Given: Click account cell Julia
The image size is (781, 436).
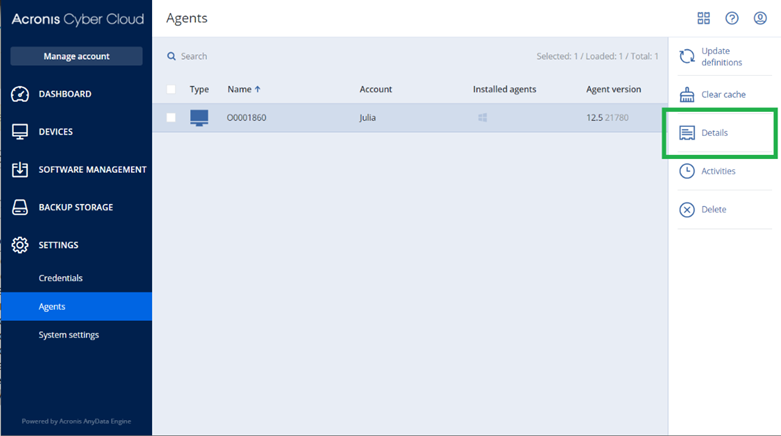Looking at the screenshot, I should [x=368, y=118].
